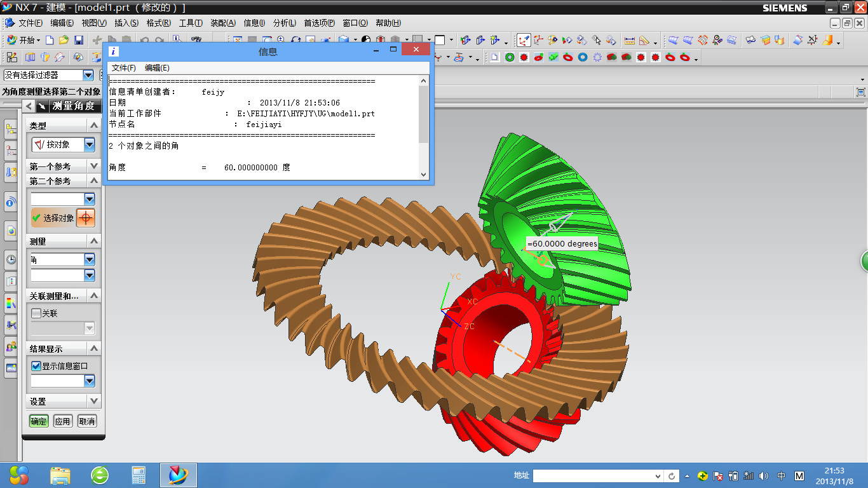868x488 pixels.
Task: Open the assembly navigator sidebar icon
Action: point(11,130)
